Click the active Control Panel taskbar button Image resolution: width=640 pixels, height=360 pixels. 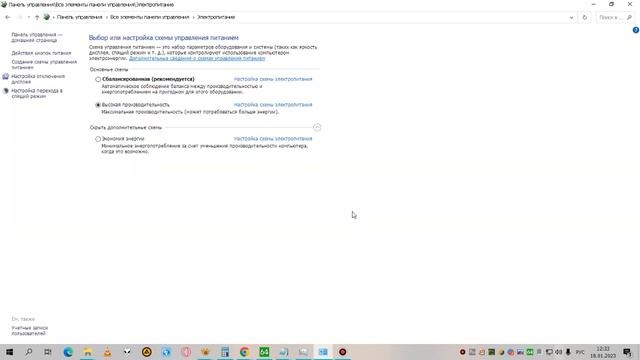point(323,352)
